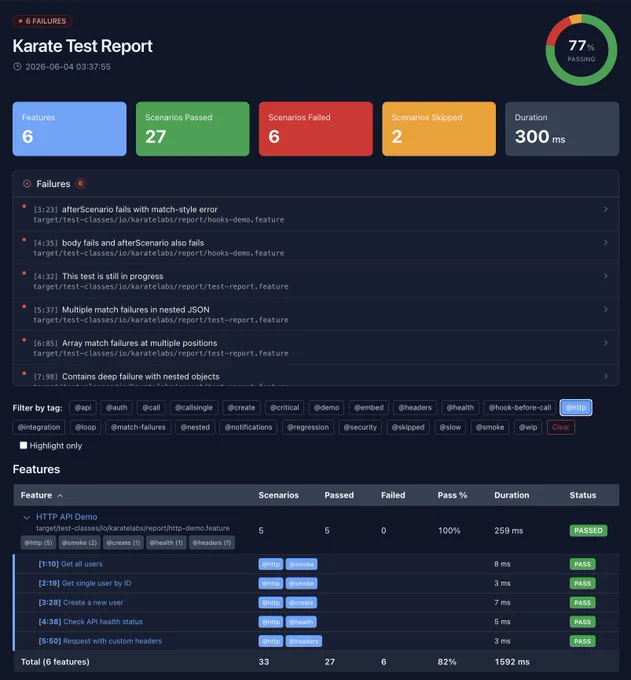Open scenario 'Request with custom headers'

click(100, 641)
